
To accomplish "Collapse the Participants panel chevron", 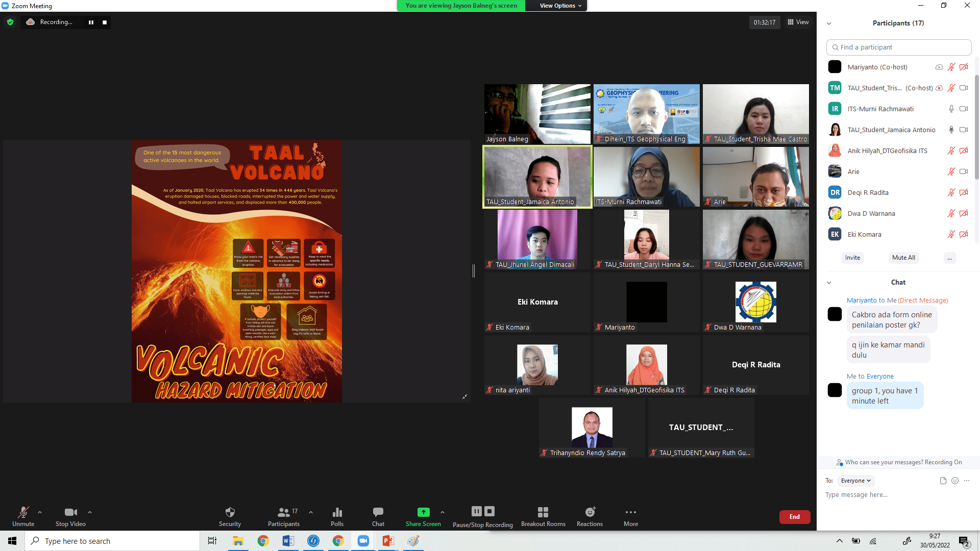I will coord(829,23).
